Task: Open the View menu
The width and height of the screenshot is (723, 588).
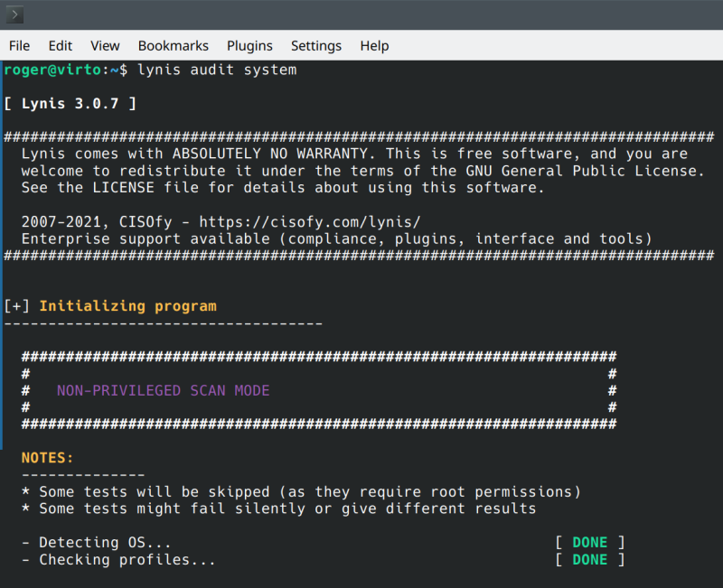Action: [105, 46]
